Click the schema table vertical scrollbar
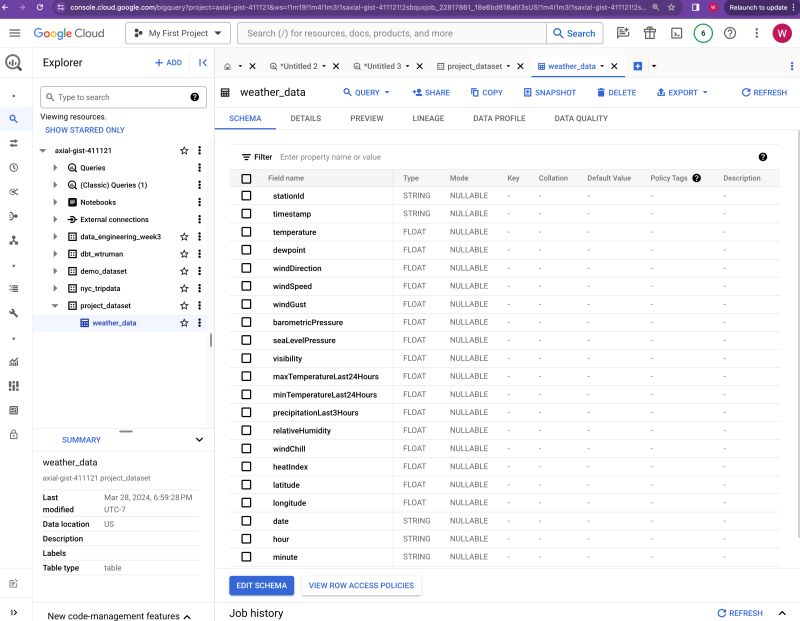Image resolution: width=800 pixels, height=621 pixels. [x=797, y=334]
